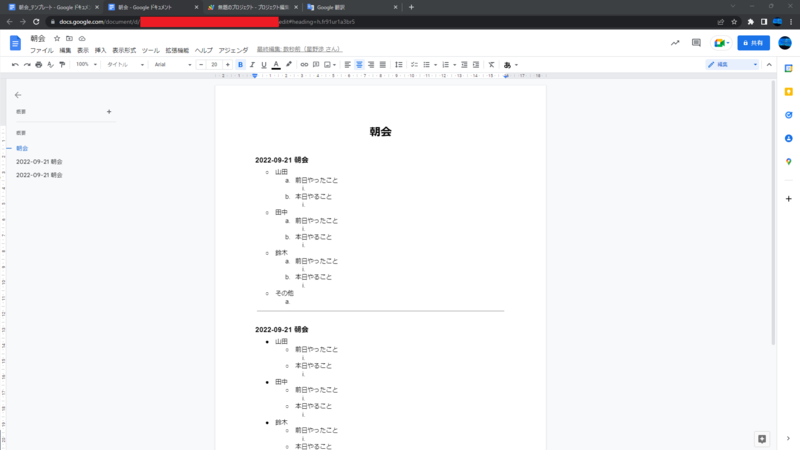Open the 表示形式 menu

point(124,51)
